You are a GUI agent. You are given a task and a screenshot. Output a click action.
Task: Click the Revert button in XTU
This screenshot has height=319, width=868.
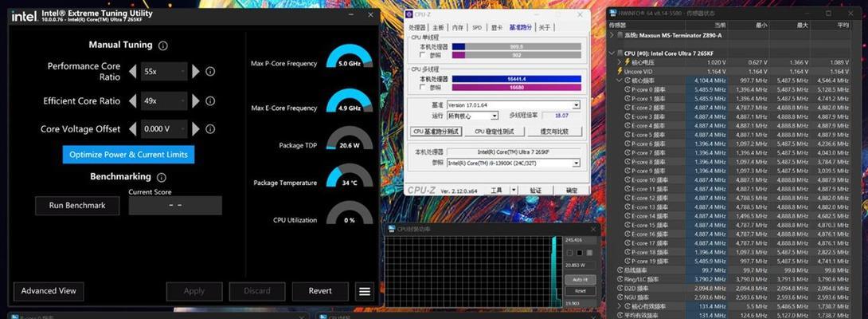click(320, 291)
